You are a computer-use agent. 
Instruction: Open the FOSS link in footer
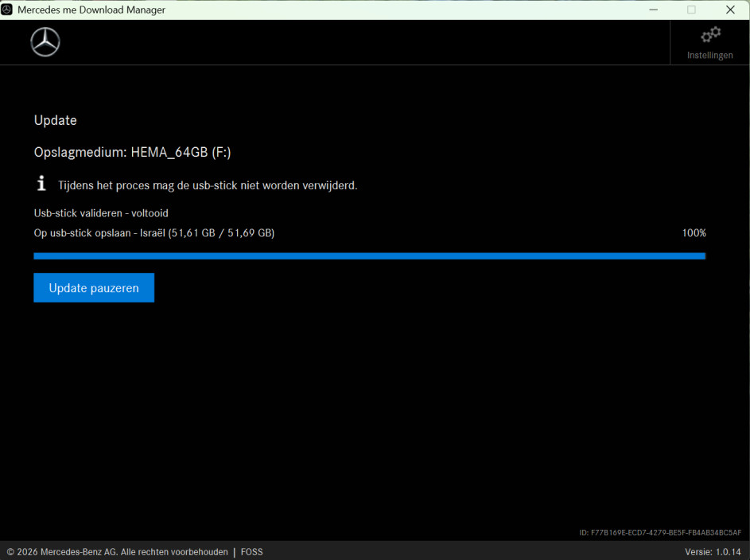tap(251, 552)
